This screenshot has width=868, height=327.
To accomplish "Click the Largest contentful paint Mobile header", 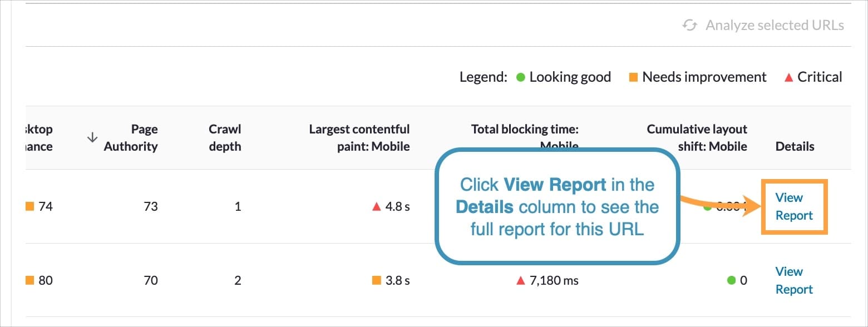I will (359, 138).
